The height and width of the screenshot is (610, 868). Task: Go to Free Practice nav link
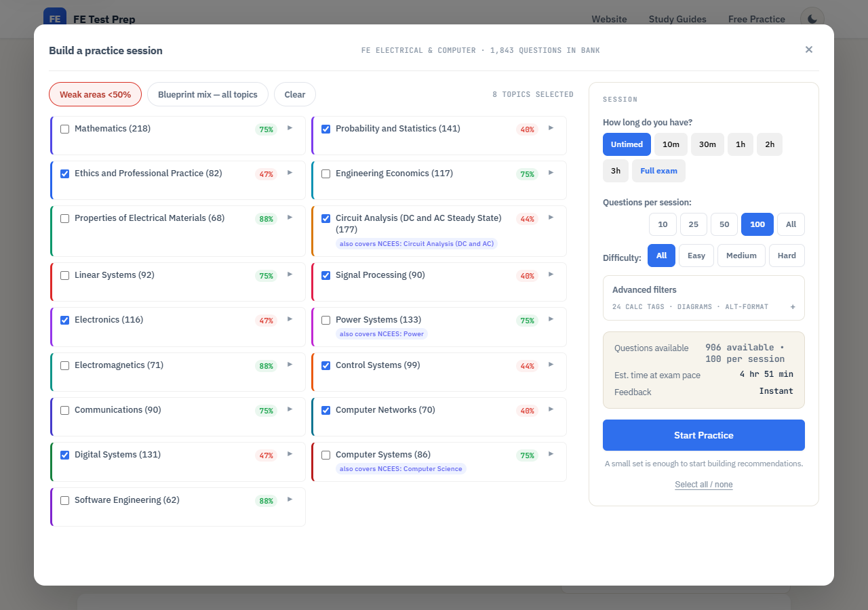coord(757,19)
